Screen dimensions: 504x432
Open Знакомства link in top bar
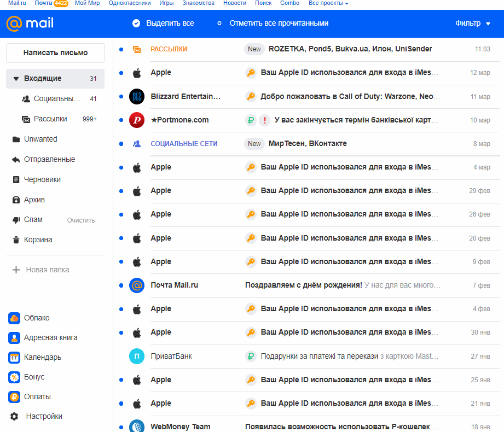point(198,3)
